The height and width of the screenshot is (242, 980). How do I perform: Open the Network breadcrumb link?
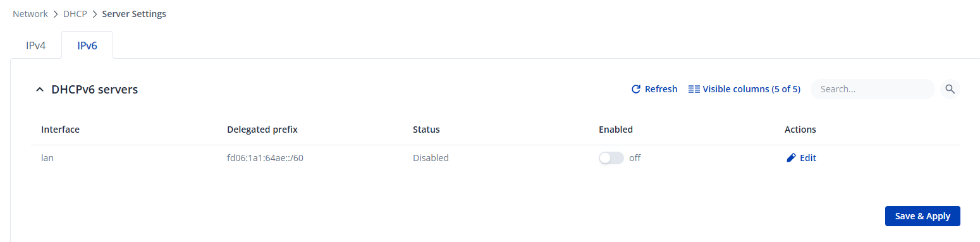pyautogui.click(x=30, y=13)
